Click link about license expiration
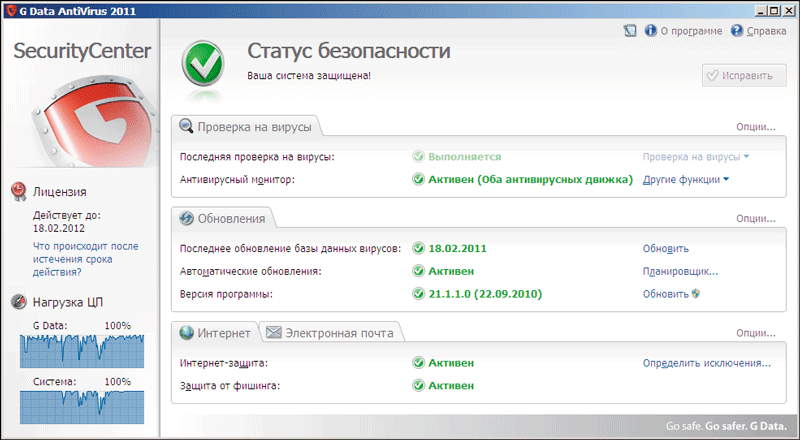 (x=85, y=259)
